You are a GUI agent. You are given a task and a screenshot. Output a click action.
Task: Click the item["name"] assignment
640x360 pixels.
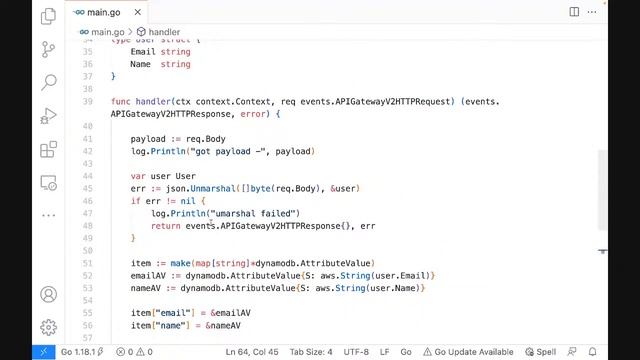point(186,326)
